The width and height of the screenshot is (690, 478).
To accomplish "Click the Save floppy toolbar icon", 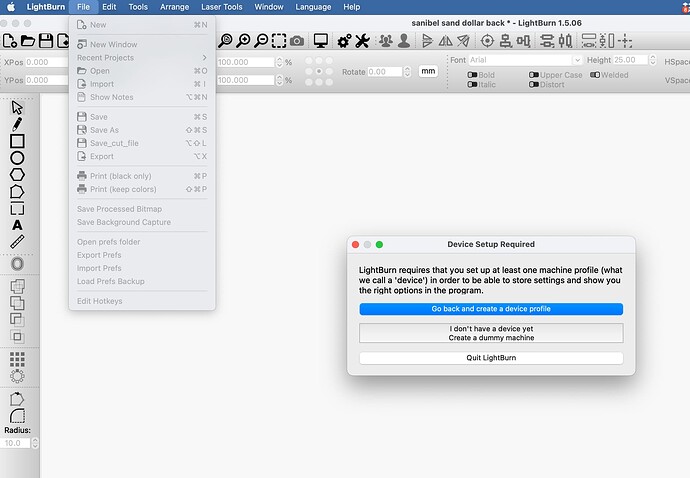I will coord(46,41).
